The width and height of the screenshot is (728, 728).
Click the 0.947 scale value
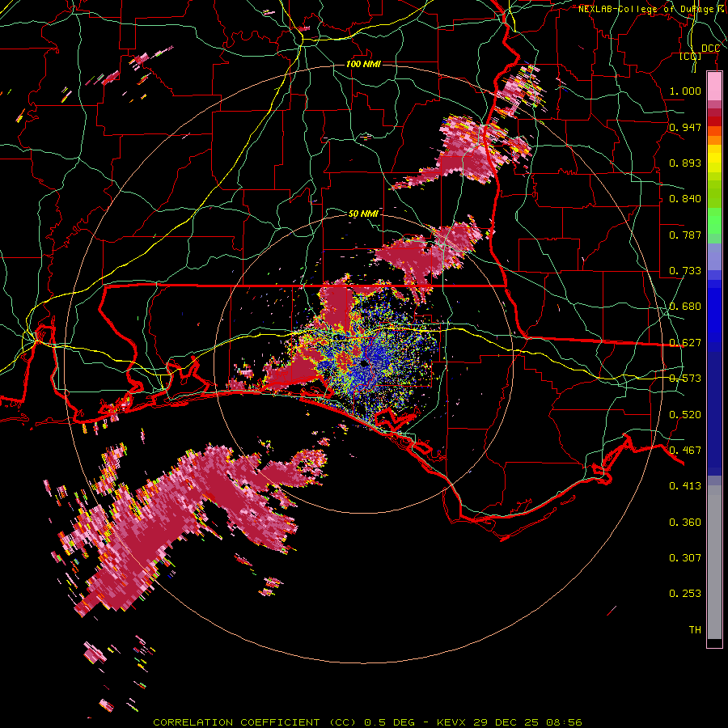point(685,127)
